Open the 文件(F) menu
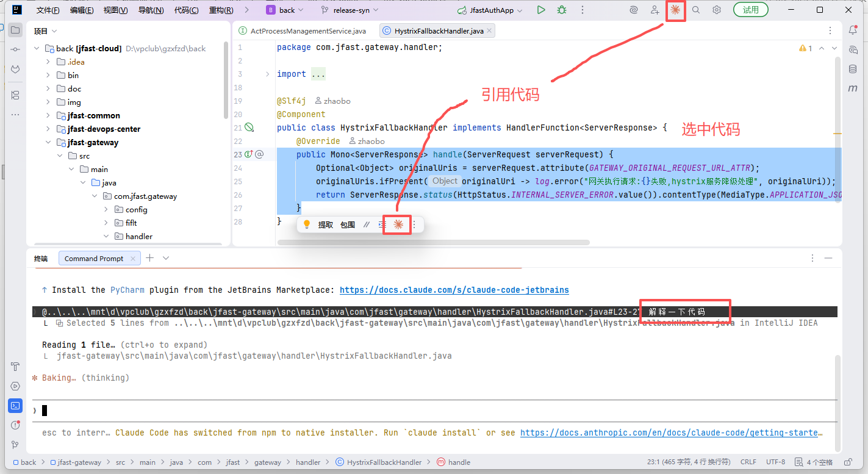Viewport: 868px width, 474px height. [48, 10]
